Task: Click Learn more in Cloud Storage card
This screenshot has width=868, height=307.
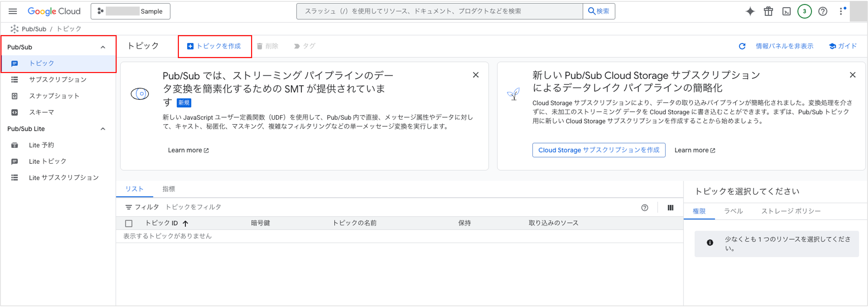Action: click(x=695, y=150)
